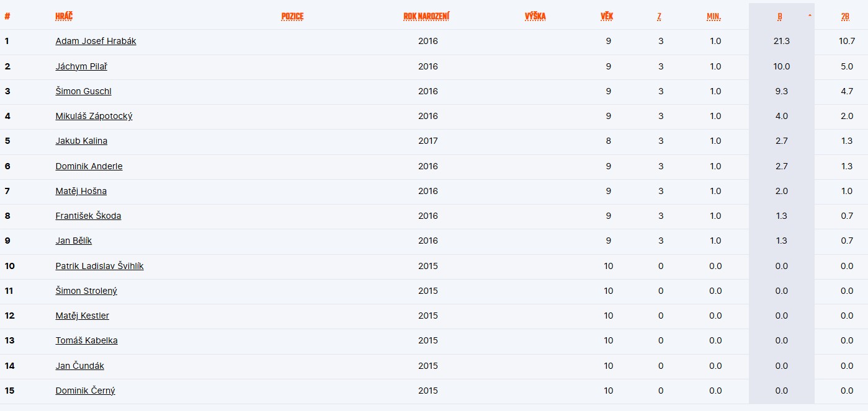The width and height of the screenshot is (868, 411).
Task: Click Matěj Kestler player name
Action: tap(82, 316)
